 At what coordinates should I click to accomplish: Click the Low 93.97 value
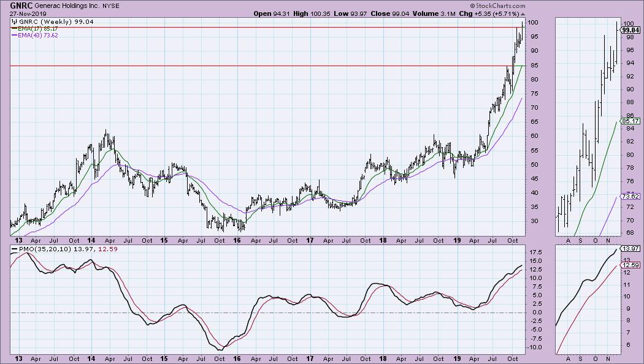click(x=350, y=13)
